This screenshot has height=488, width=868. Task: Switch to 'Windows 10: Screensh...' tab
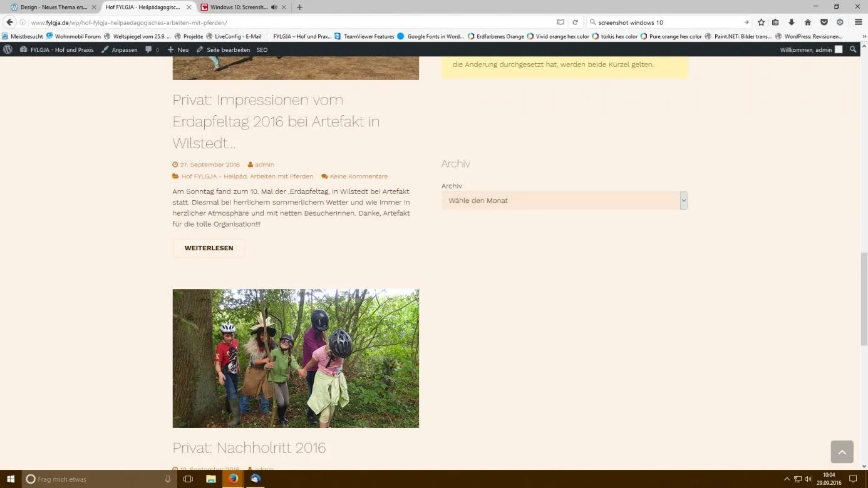click(x=239, y=8)
